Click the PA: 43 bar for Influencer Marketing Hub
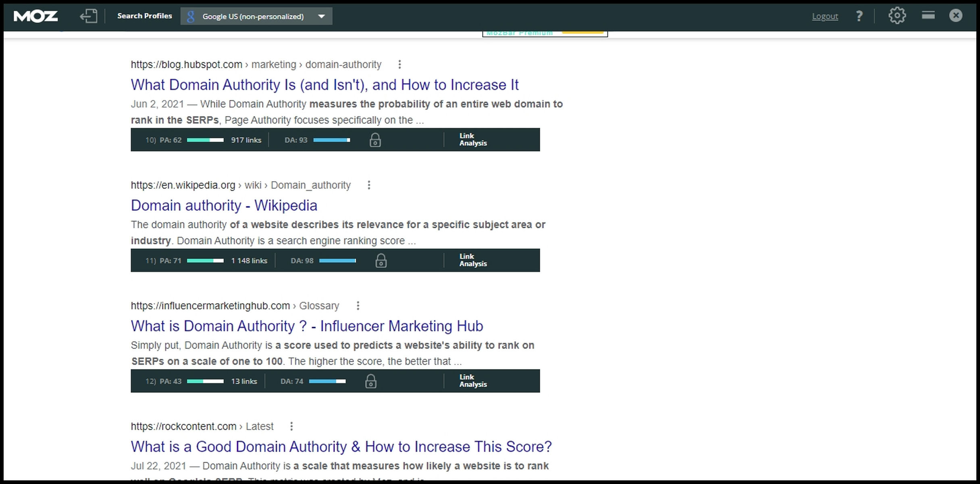The width and height of the screenshot is (980, 484). click(205, 381)
